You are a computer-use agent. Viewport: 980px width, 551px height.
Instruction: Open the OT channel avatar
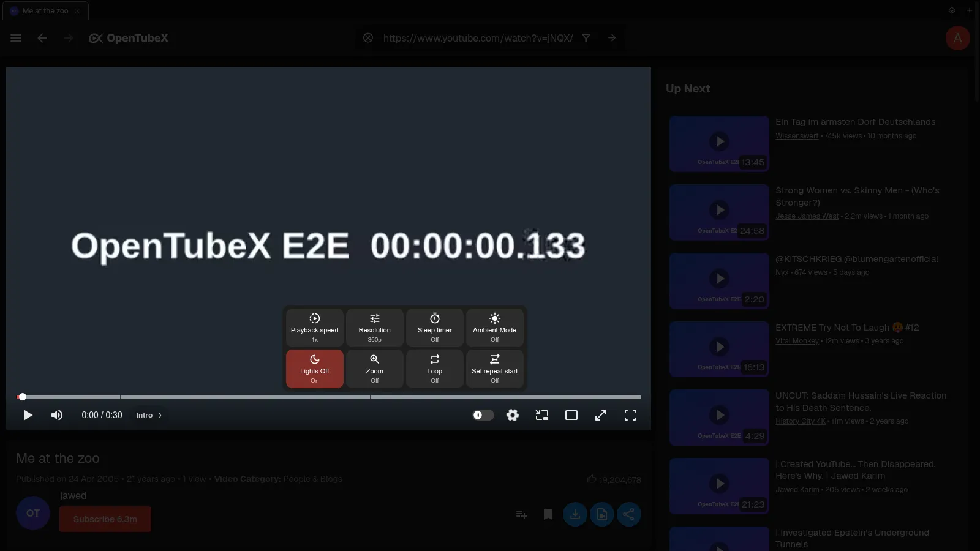pos(33,513)
